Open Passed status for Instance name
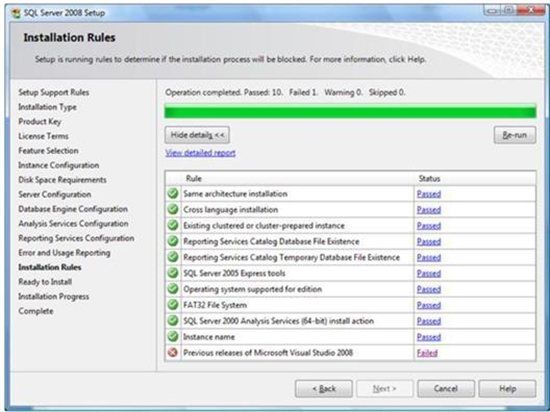550x412 pixels. 429,337
